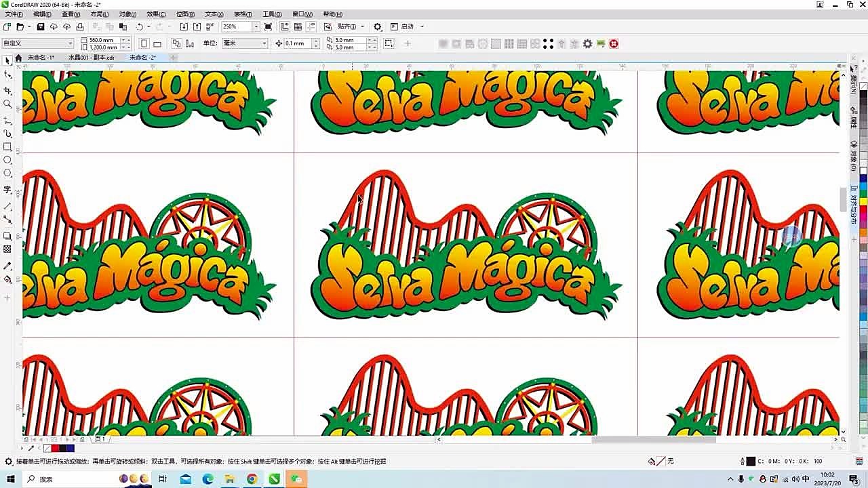Toggle the Show Grid button
The height and width of the screenshot is (488, 868).
tap(298, 26)
